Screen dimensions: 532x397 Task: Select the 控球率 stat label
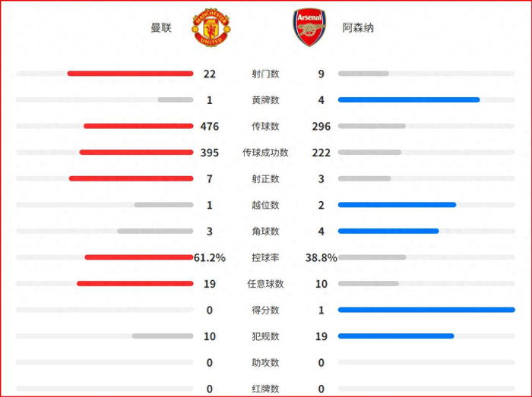265,257
